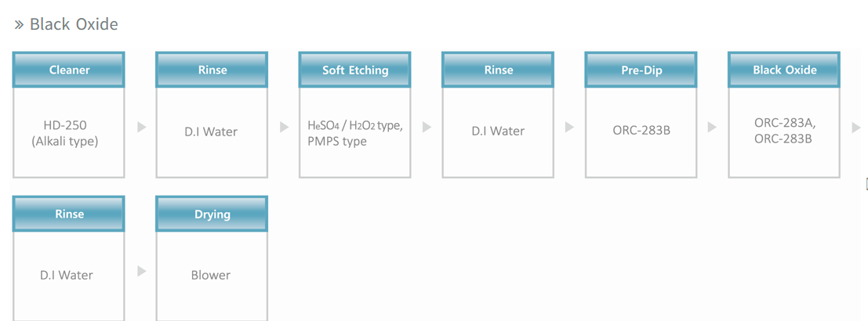The width and height of the screenshot is (868, 321).
Task: Click the ORC-283B text under Pre-Dip
Action: tap(641, 131)
